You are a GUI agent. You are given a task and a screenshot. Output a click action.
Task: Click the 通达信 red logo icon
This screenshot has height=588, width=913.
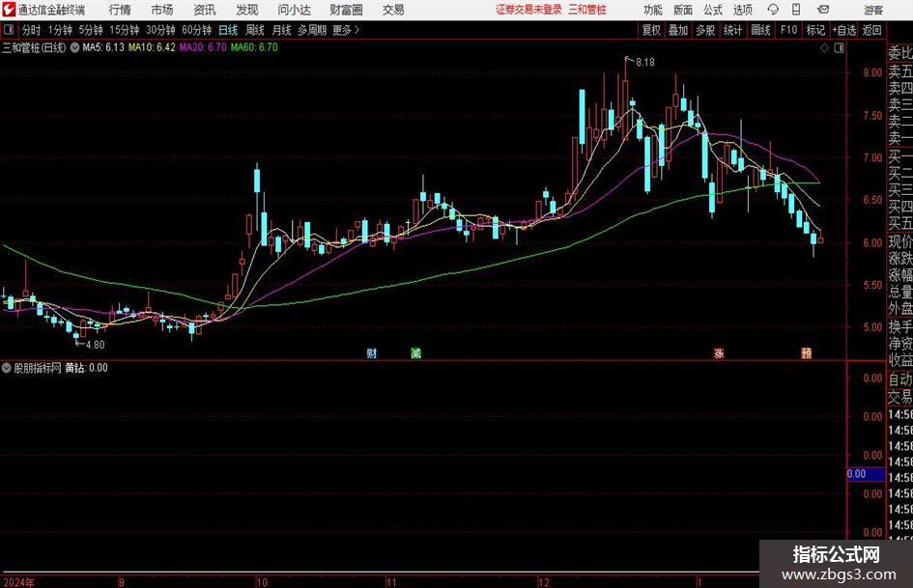tap(9, 10)
